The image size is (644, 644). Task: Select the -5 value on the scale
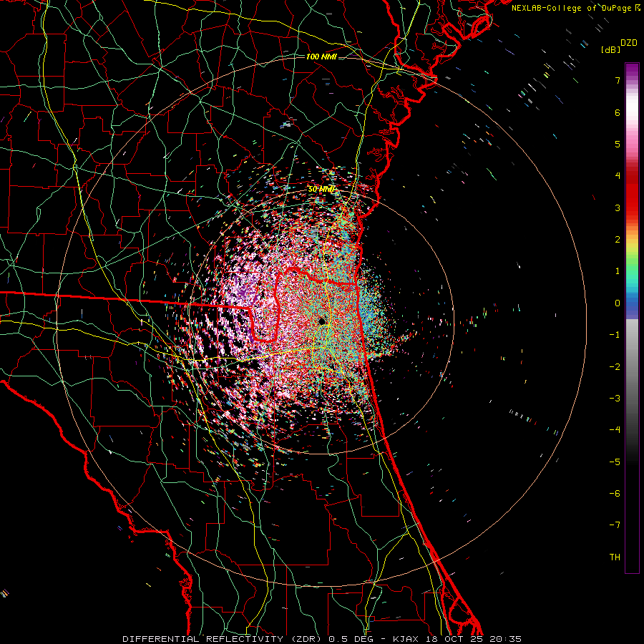click(x=615, y=462)
